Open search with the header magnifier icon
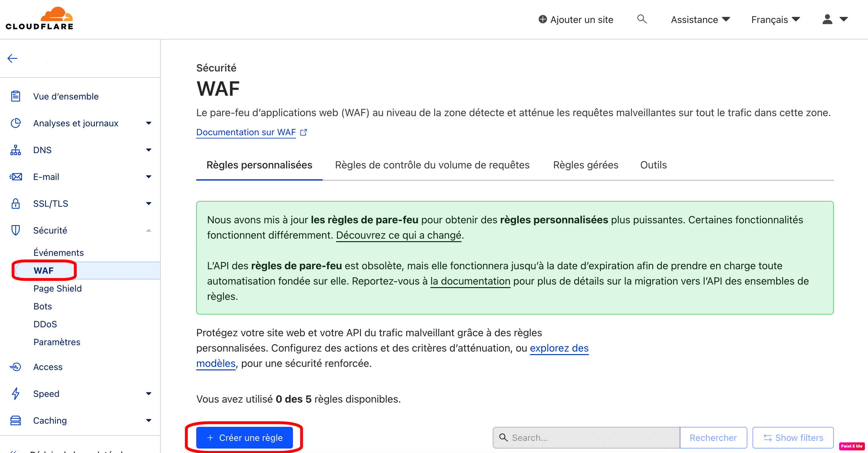This screenshot has width=868, height=453. pyautogui.click(x=642, y=19)
